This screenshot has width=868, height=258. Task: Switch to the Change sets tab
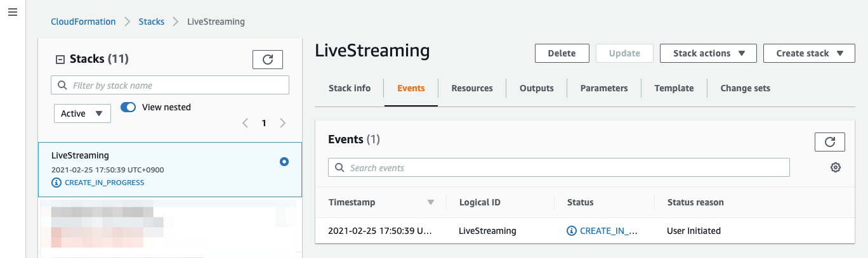[x=746, y=88]
